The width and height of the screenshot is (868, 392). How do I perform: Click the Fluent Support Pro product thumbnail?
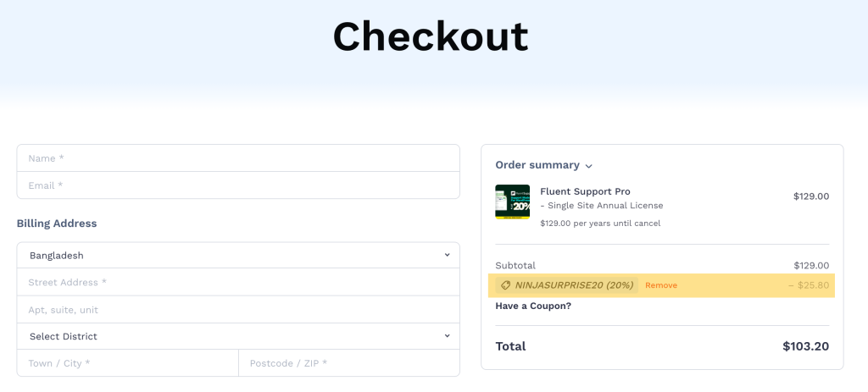pyautogui.click(x=512, y=202)
